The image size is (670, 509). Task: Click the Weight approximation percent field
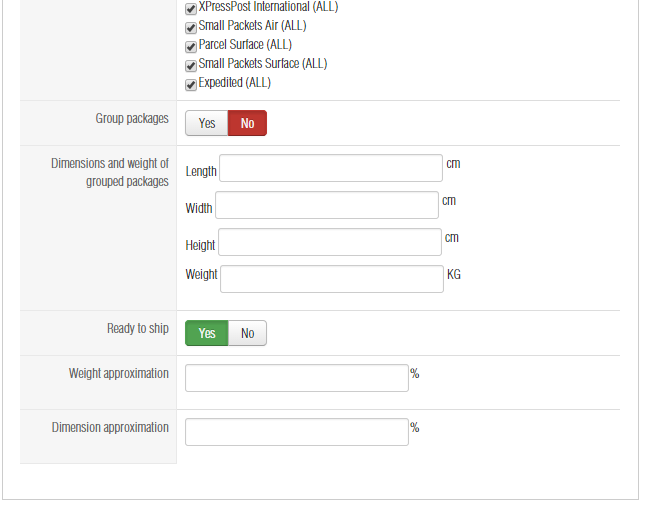[x=296, y=378]
